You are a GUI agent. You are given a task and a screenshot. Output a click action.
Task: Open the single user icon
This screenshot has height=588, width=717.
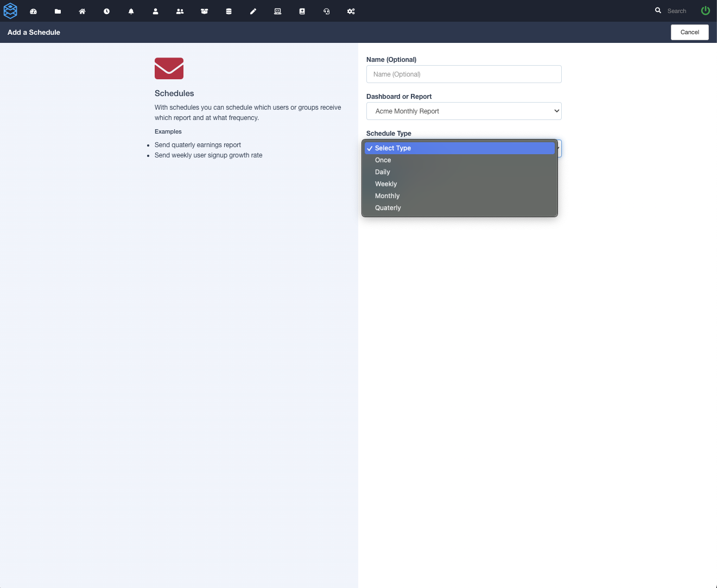155,11
